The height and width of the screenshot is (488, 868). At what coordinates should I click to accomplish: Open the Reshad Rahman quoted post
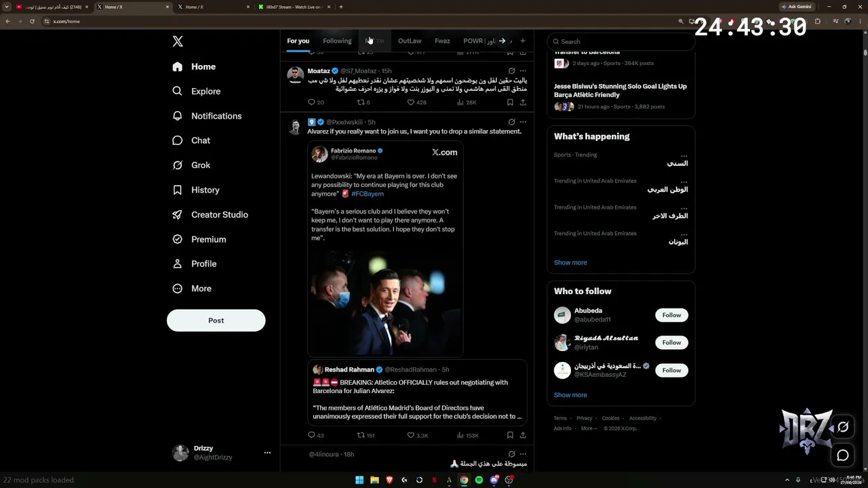417,392
